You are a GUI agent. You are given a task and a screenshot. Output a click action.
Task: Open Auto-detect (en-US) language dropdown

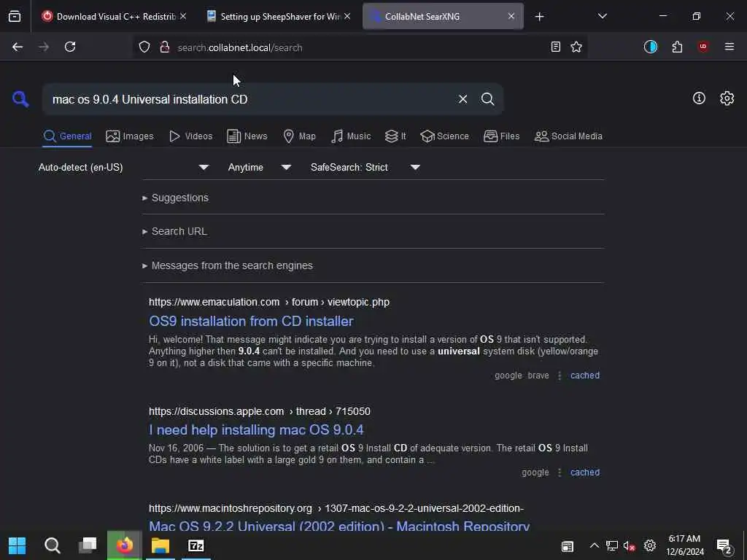tap(123, 167)
